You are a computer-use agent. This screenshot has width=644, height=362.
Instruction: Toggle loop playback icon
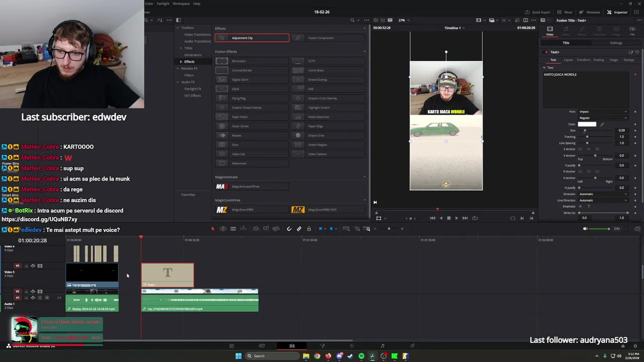[x=474, y=218]
